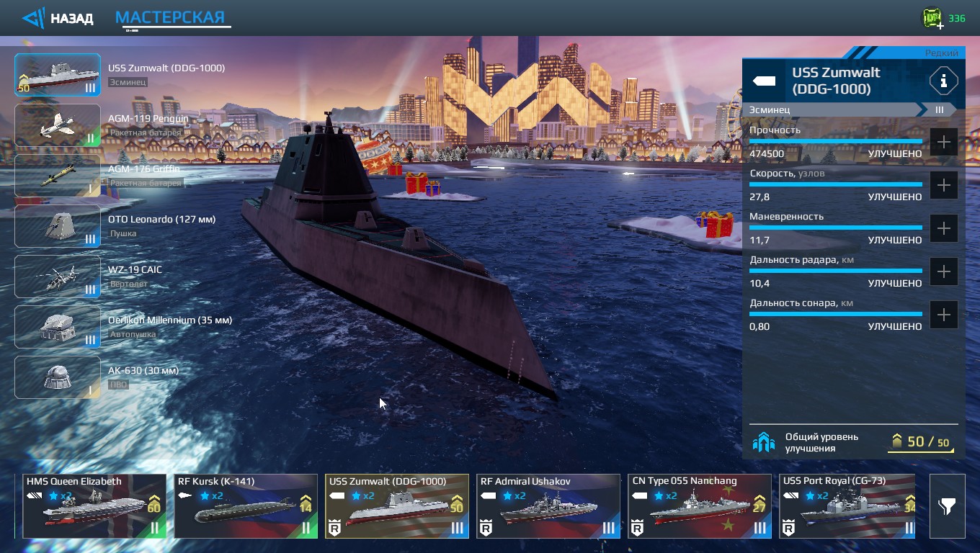Image resolution: width=980 pixels, height=553 pixels.
Task: Click the 10,4 radar range value
Action: pyautogui.click(x=759, y=284)
